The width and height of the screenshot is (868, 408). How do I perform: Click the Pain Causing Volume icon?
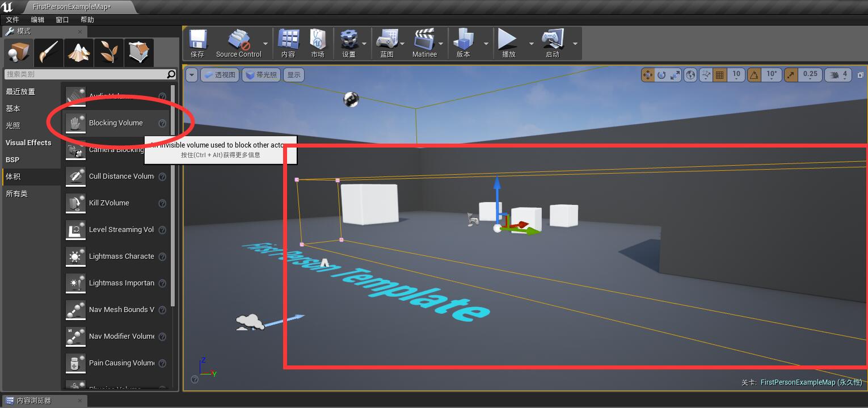pos(75,363)
